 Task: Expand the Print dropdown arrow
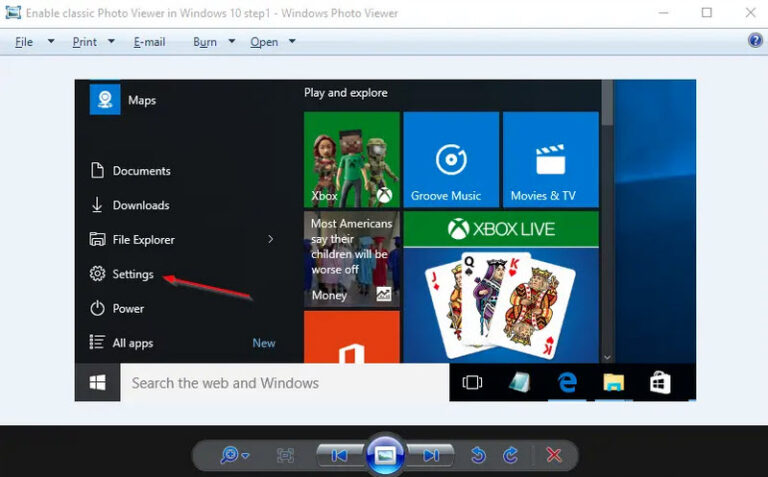coord(111,42)
